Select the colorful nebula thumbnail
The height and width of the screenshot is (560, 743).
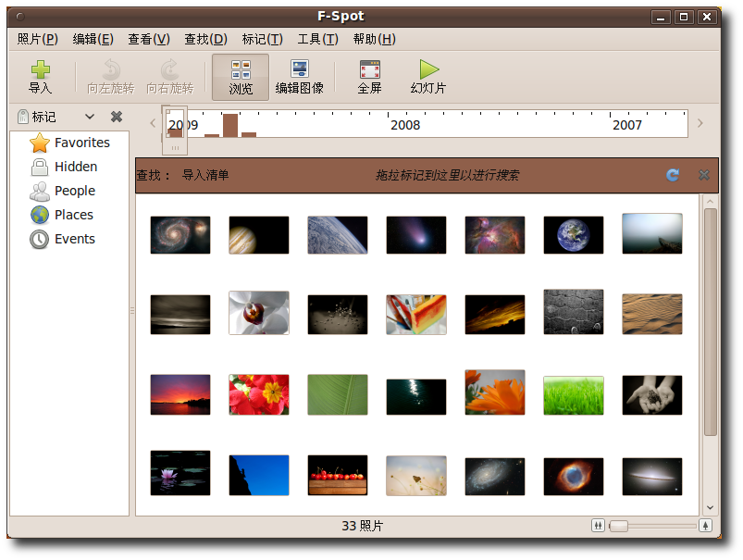[x=495, y=235]
